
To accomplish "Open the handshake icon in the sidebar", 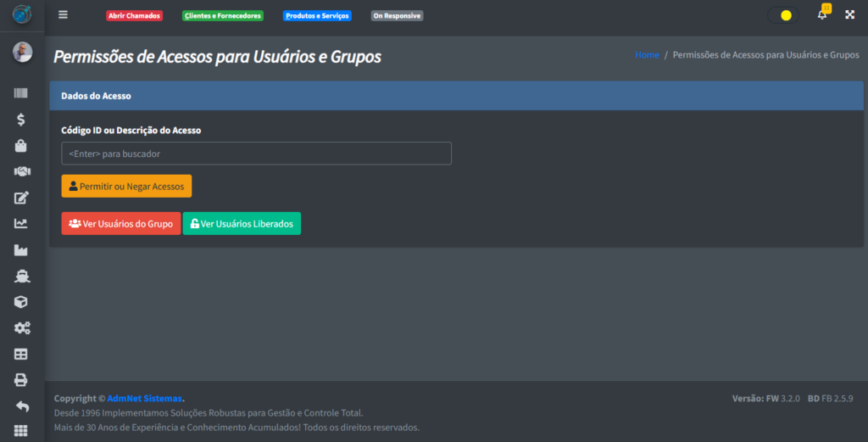I will pos(21,171).
